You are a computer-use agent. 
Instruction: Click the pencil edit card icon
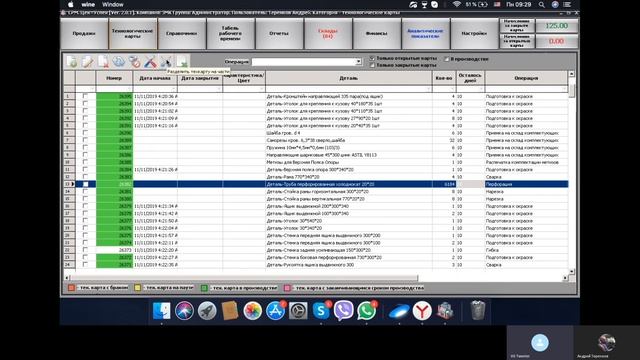[87, 62]
